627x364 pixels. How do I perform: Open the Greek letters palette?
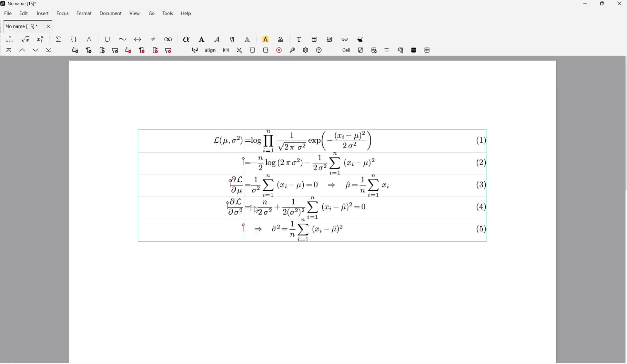point(186,39)
